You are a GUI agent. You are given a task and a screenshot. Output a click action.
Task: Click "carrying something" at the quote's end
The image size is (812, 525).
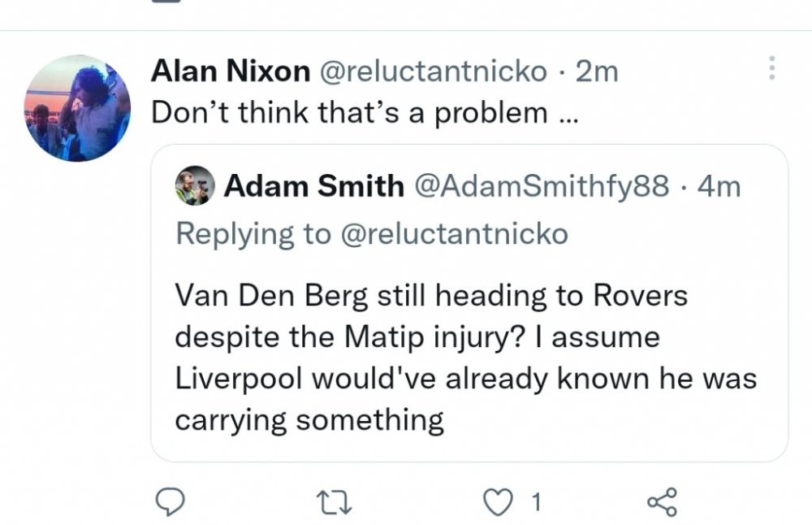pos(309,420)
